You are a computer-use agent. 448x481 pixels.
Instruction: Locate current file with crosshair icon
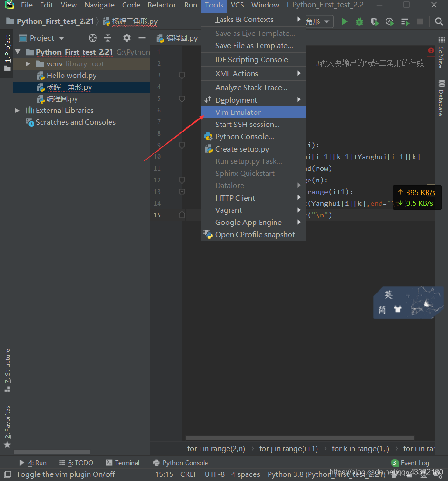click(x=93, y=38)
